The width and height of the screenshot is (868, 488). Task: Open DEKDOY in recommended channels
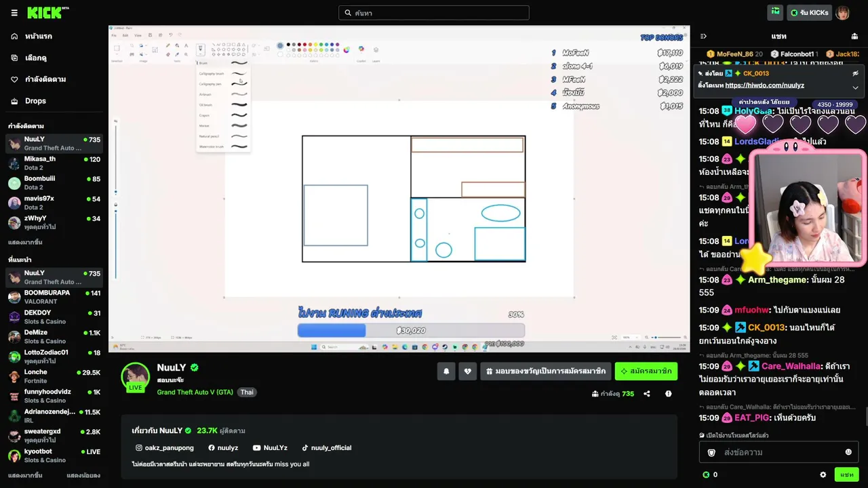coord(54,317)
